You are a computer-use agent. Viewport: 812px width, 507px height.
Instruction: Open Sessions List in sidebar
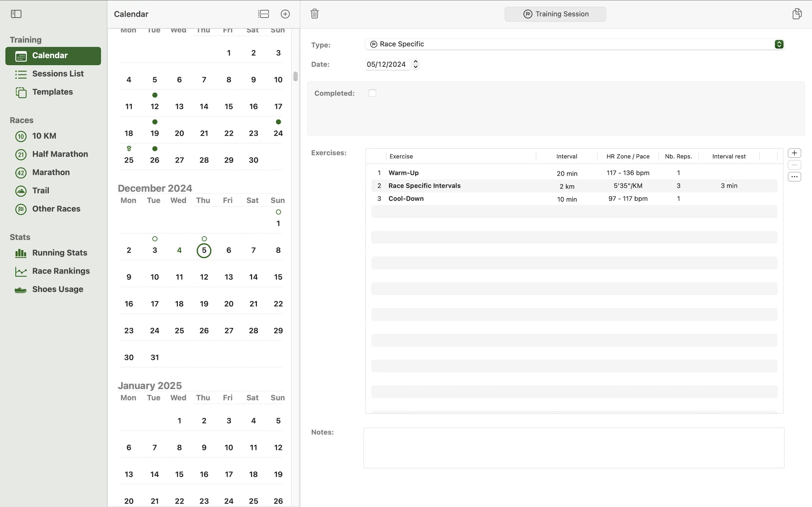point(58,74)
